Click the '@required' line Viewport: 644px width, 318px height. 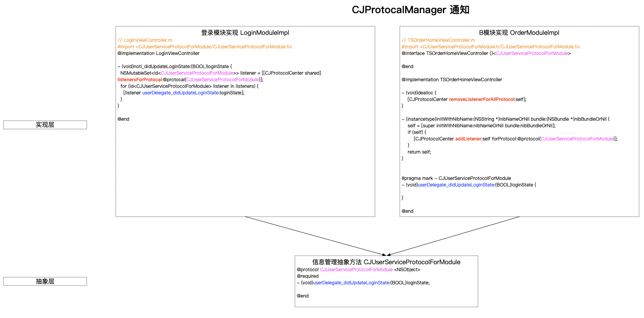point(308,276)
